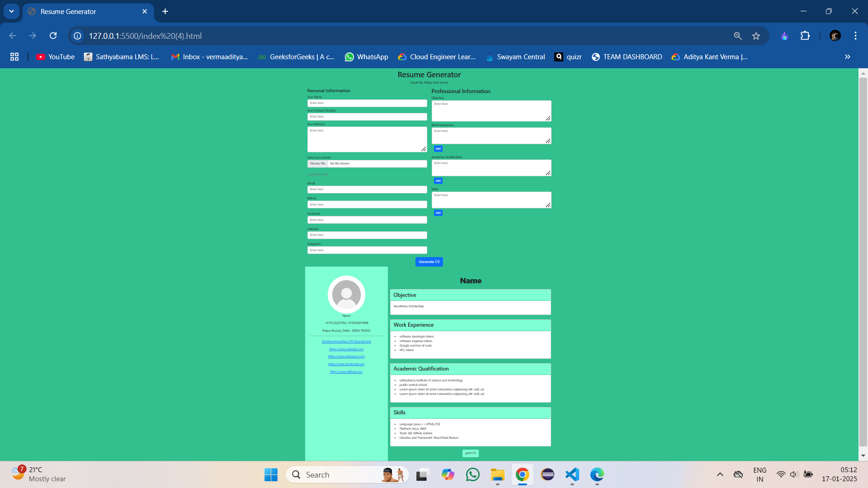Show hidden system tray icons
The height and width of the screenshot is (488, 868).
pyautogui.click(x=720, y=474)
